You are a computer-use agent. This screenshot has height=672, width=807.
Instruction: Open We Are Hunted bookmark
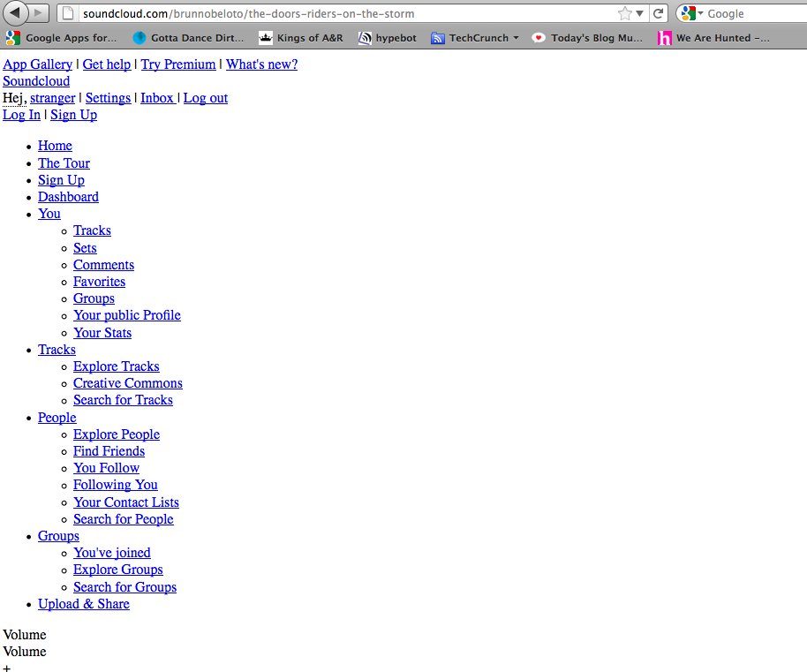[713, 38]
